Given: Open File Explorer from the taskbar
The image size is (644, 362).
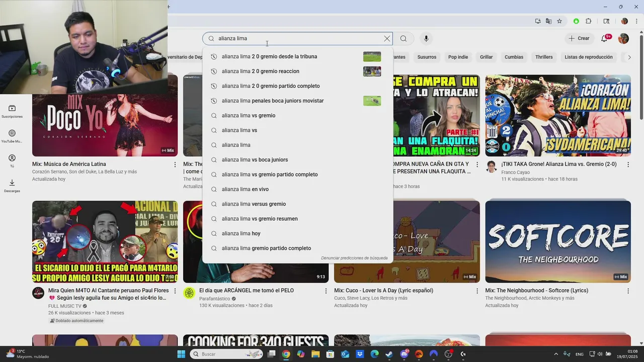Looking at the screenshot, I should pos(315,354).
